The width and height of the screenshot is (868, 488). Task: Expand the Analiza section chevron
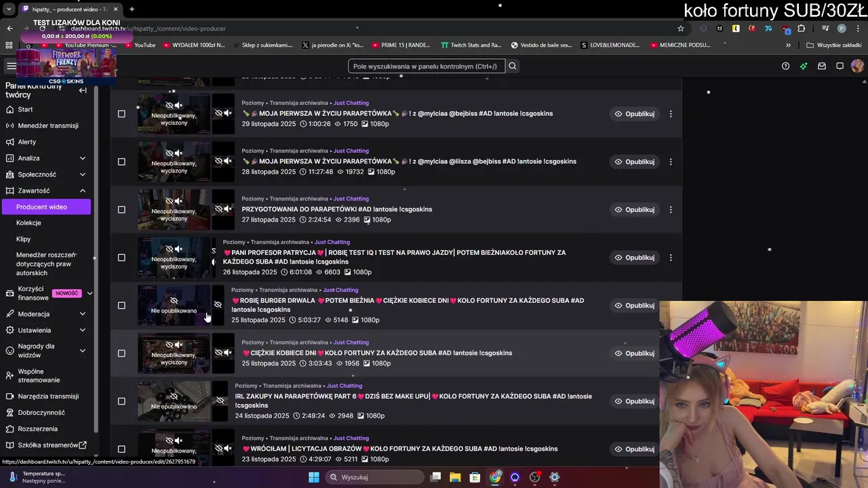click(83, 158)
